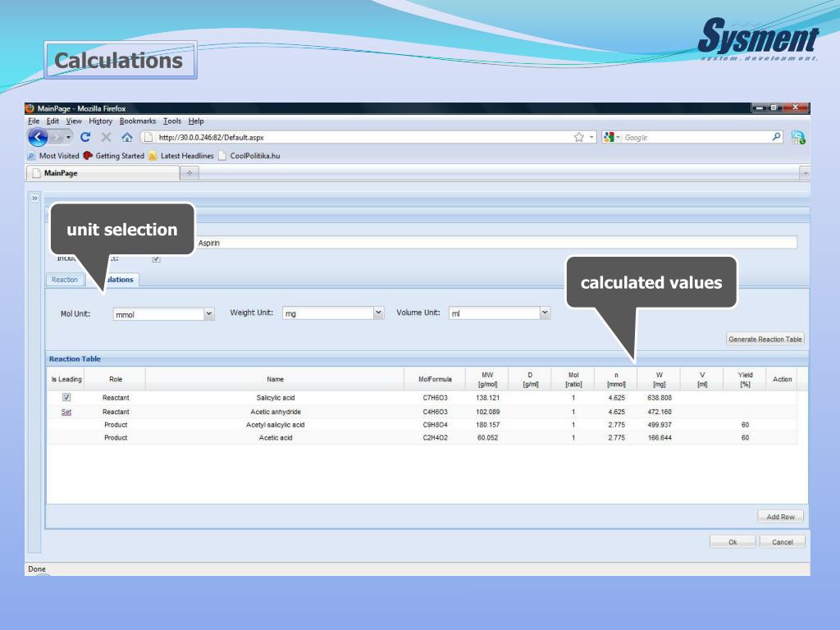Click the Role column header

[x=115, y=379]
